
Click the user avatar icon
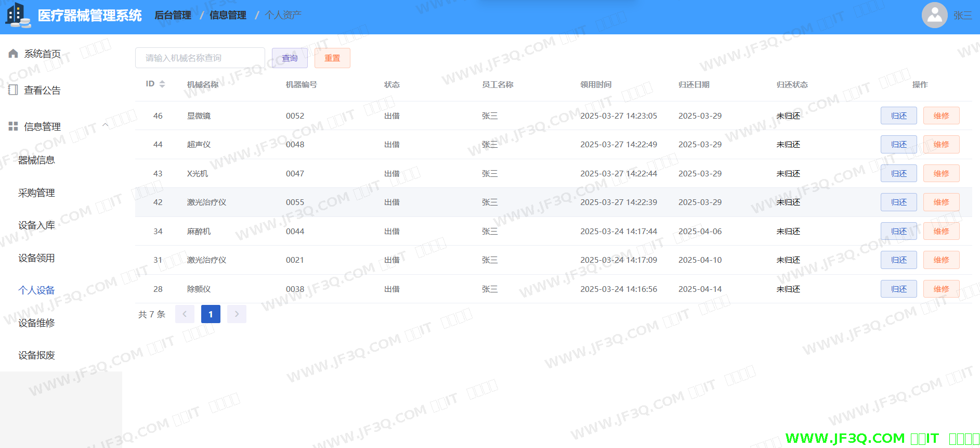point(934,15)
